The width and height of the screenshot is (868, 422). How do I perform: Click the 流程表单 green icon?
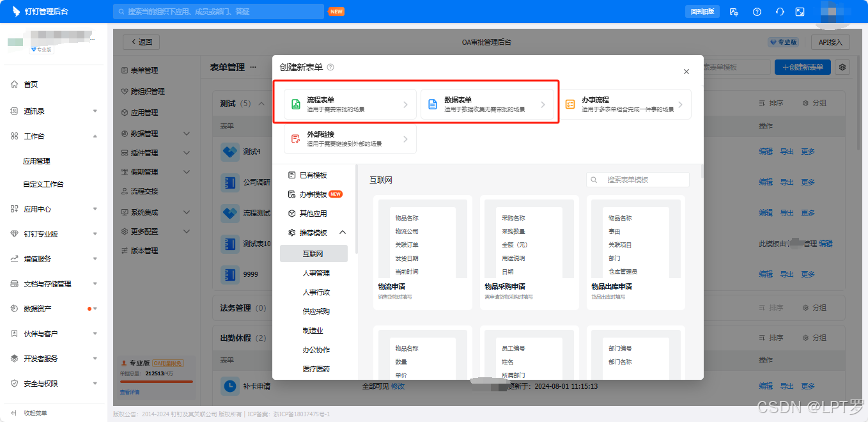(296, 105)
